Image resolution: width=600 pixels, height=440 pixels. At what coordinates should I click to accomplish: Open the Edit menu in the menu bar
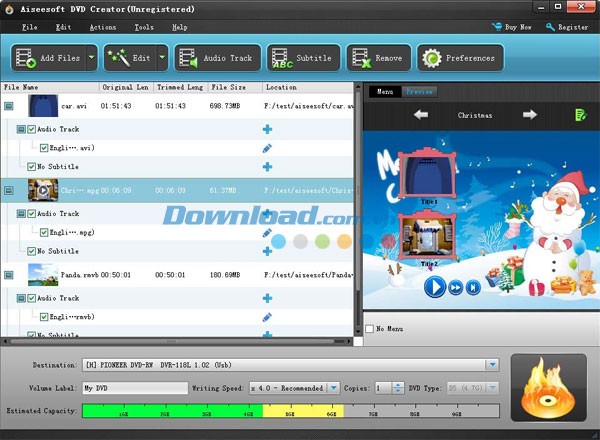(x=63, y=27)
